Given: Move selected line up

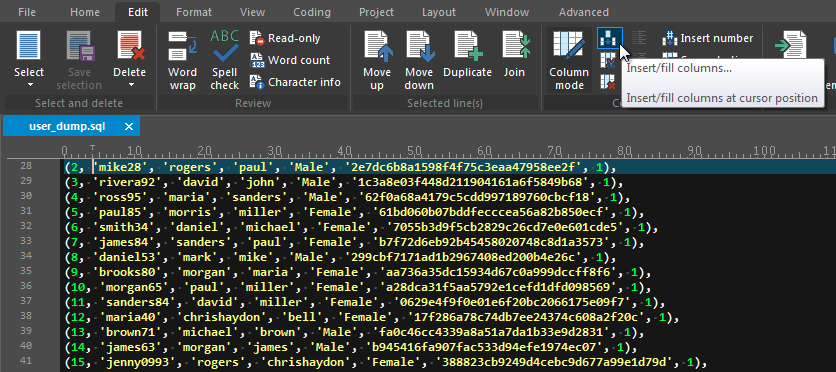Looking at the screenshot, I should coord(377,60).
